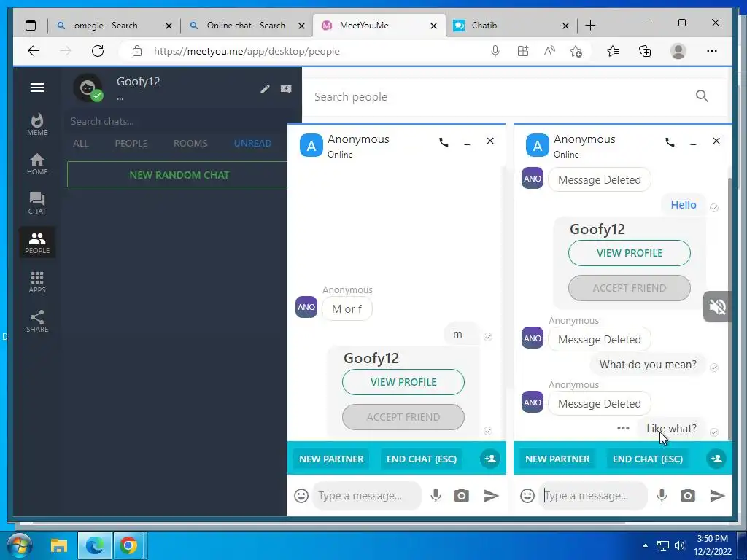This screenshot has height=560, width=747.
Task: Open the CHAT section
Action: [x=37, y=203]
